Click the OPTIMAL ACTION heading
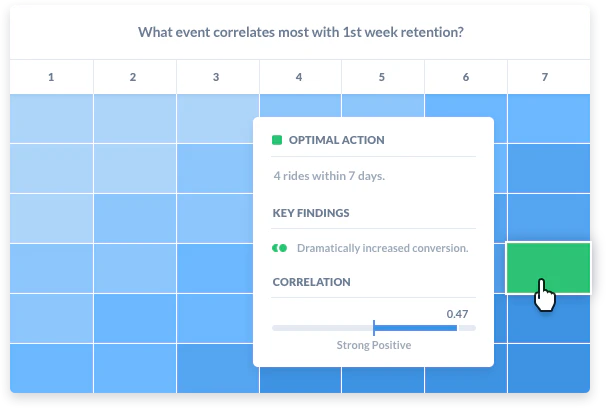Image resolution: width=606 pixels, height=408 pixels. [x=336, y=140]
